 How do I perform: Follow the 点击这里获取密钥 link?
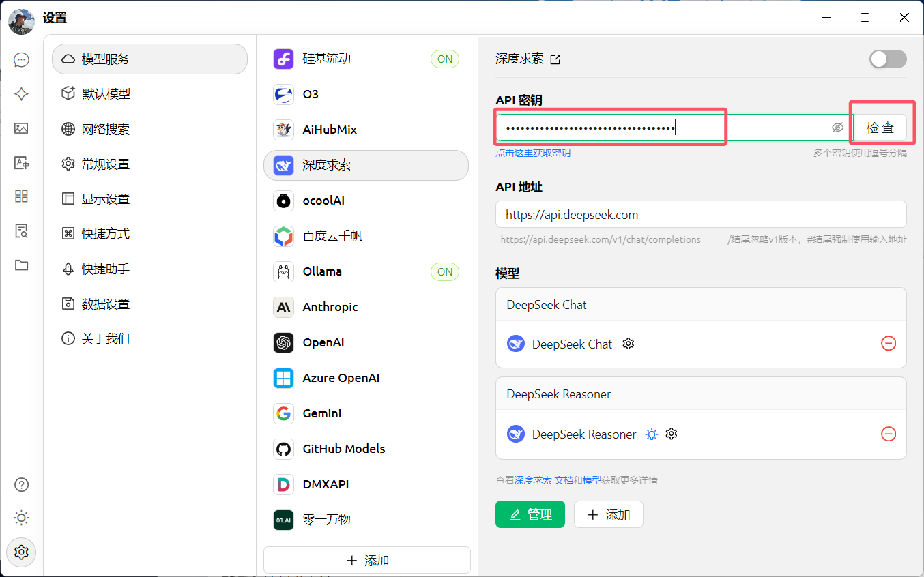(533, 153)
